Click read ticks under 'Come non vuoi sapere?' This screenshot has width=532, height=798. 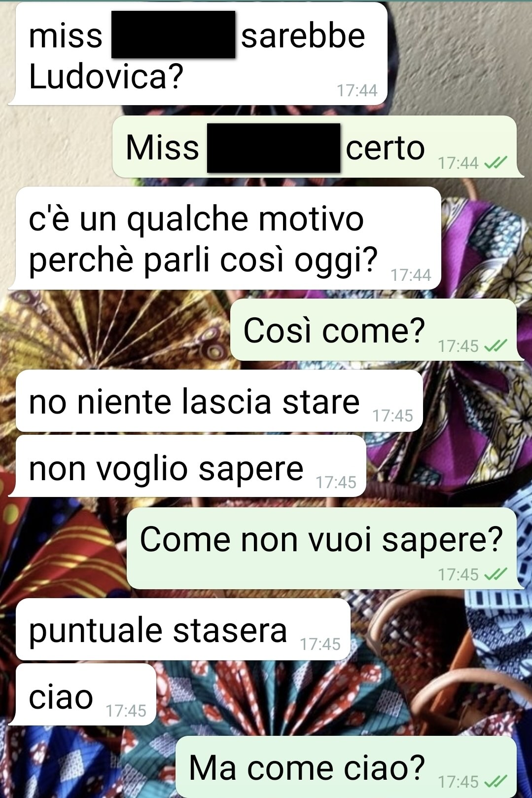tap(496, 574)
